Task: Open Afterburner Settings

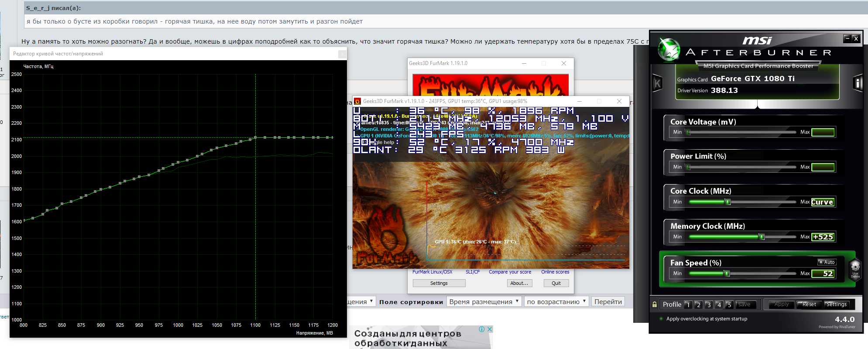Action: click(x=836, y=305)
